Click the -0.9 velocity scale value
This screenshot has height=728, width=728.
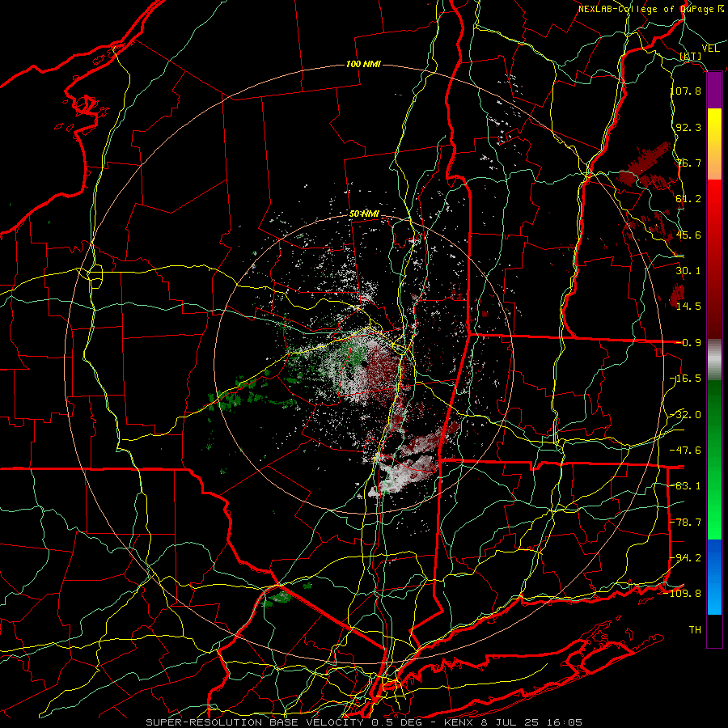click(x=689, y=343)
